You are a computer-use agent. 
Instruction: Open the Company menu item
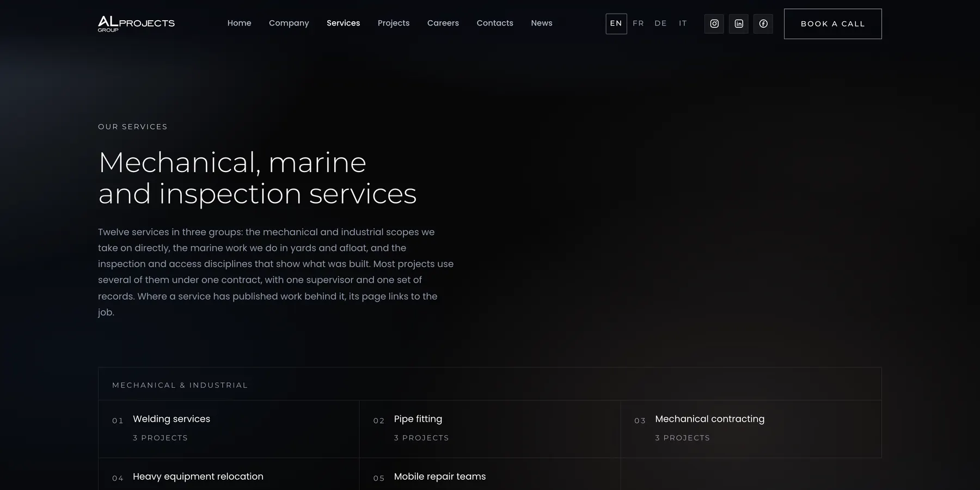pyautogui.click(x=289, y=23)
